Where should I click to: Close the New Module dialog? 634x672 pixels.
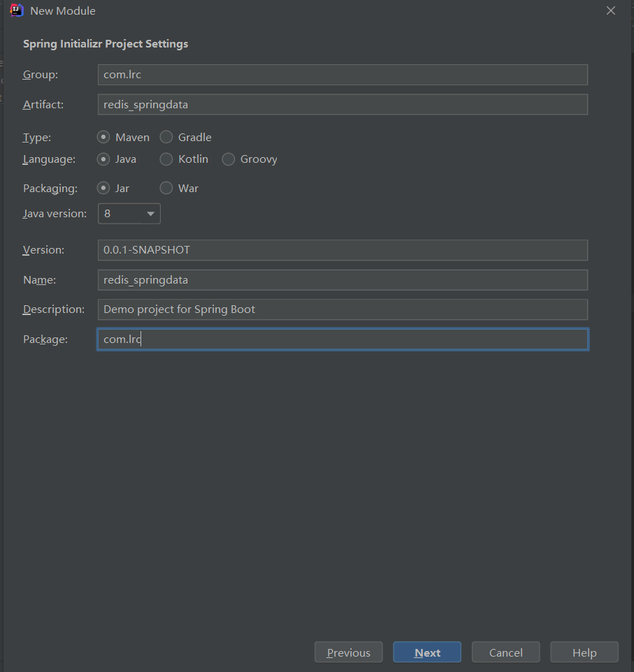pos(611,10)
